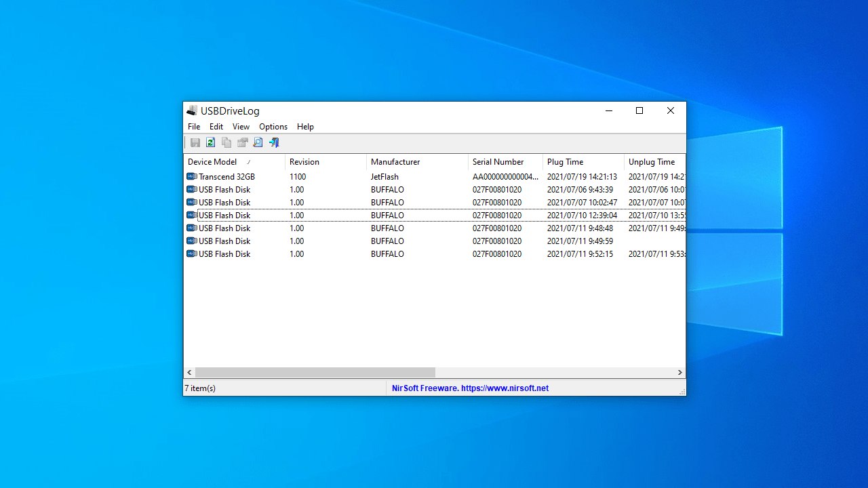The width and height of the screenshot is (868, 488).
Task: Sort by the Plug Time column header
Action: tap(584, 162)
